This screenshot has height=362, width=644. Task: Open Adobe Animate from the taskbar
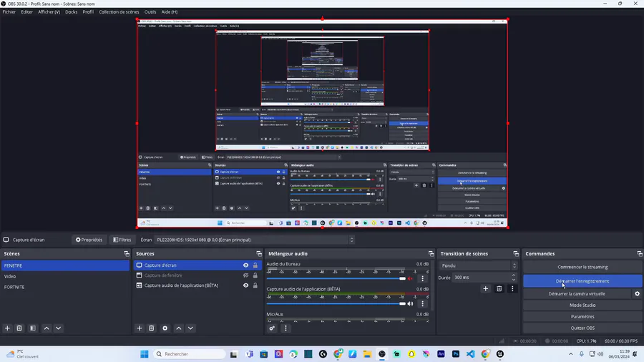click(441, 354)
